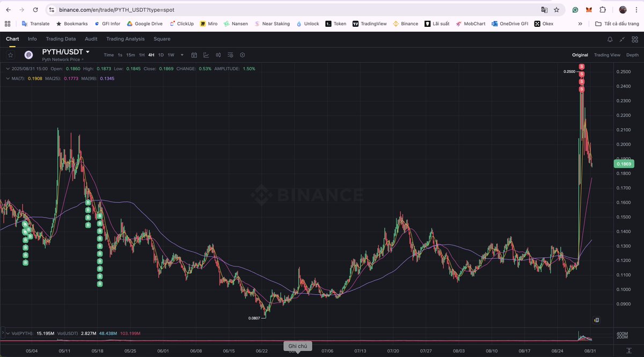
Task: Select the 1H interval
Action: (x=142, y=55)
